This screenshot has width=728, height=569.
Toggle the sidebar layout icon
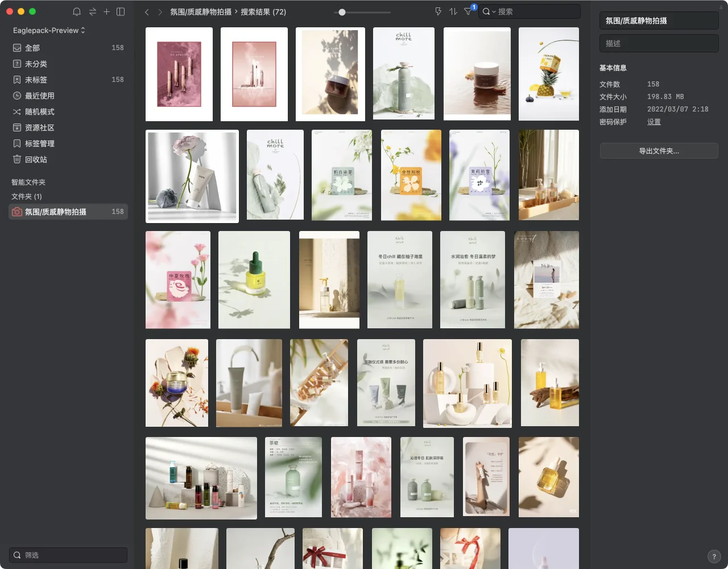pyautogui.click(x=121, y=12)
